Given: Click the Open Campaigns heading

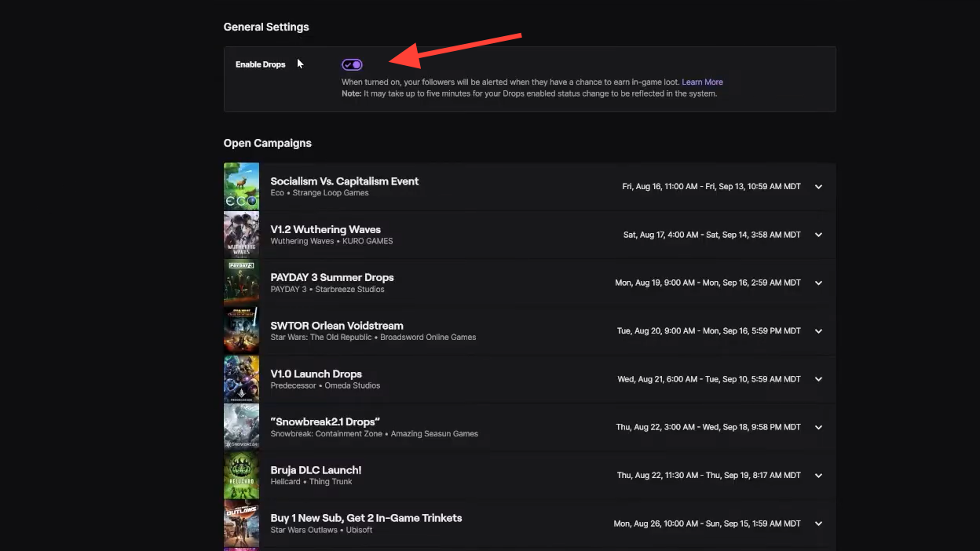Looking at the screenshot, I should pyautogui.click(x=268, y=143).
